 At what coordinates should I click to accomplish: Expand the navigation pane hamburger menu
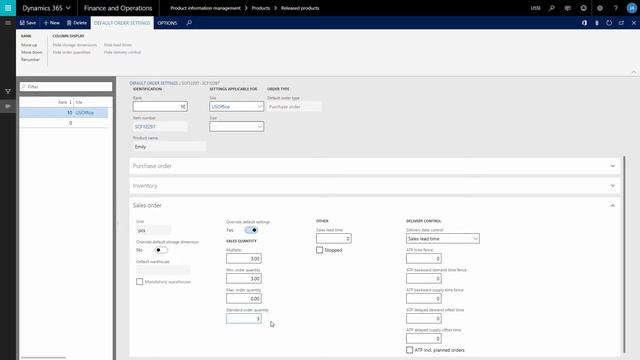pyautogui.click(x=8, y=23)
